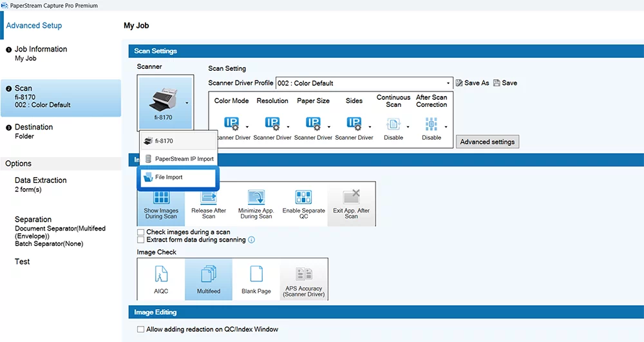Toggle Show Images During Scan
This screenshot has height=342, width=644.
tap(161, 204)
